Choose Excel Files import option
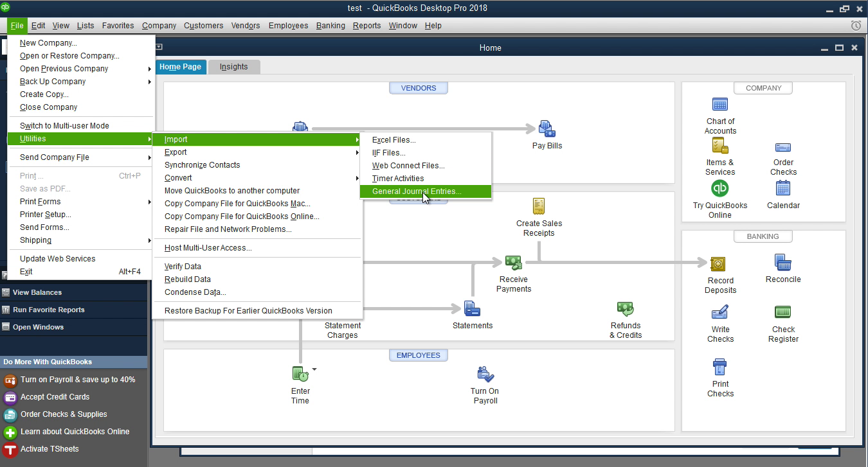This screenshot has width=868, height=467. pos(426,140)
